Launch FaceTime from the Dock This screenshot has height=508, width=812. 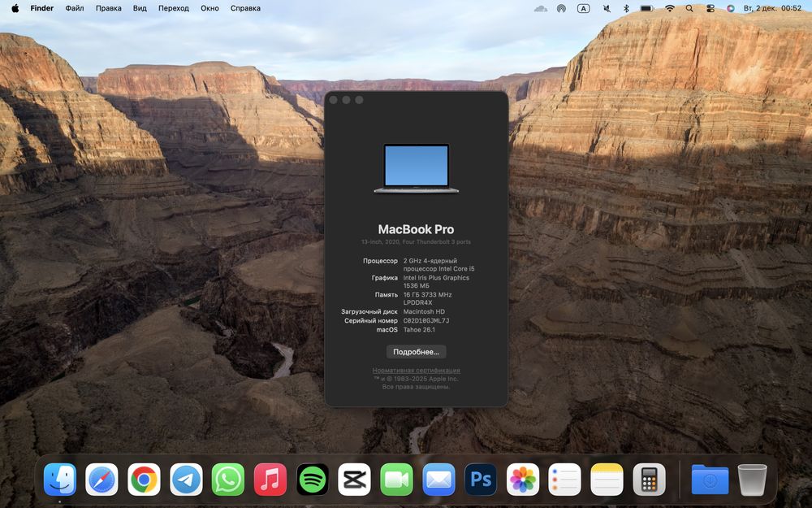click(397, 480)
